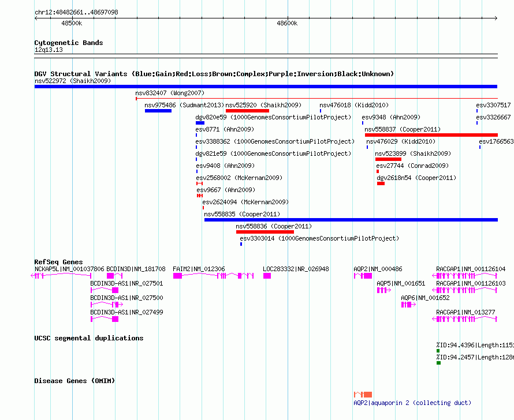This screenshot has height=420, width=514.
Task: Click the nsv523899 (Shaikh2009) red bar
Action: click(388, 159)
